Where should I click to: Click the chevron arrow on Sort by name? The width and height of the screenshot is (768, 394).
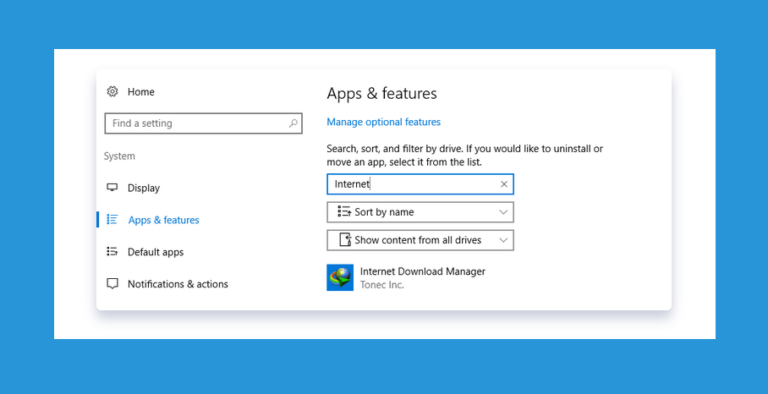tap(503, 212)
